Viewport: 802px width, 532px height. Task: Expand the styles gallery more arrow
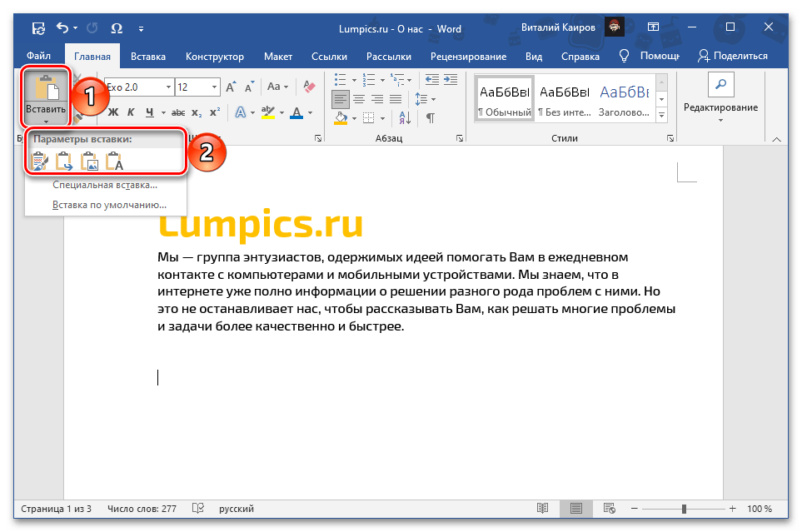(662, 114)
